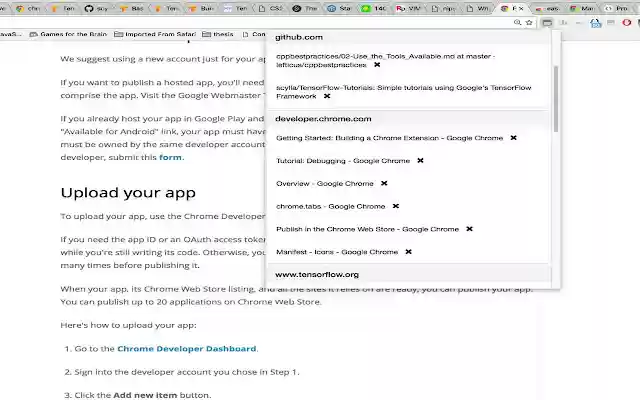Switch to the '140' browser tab
Screen dimensions: 640x400
pos(375,8)
